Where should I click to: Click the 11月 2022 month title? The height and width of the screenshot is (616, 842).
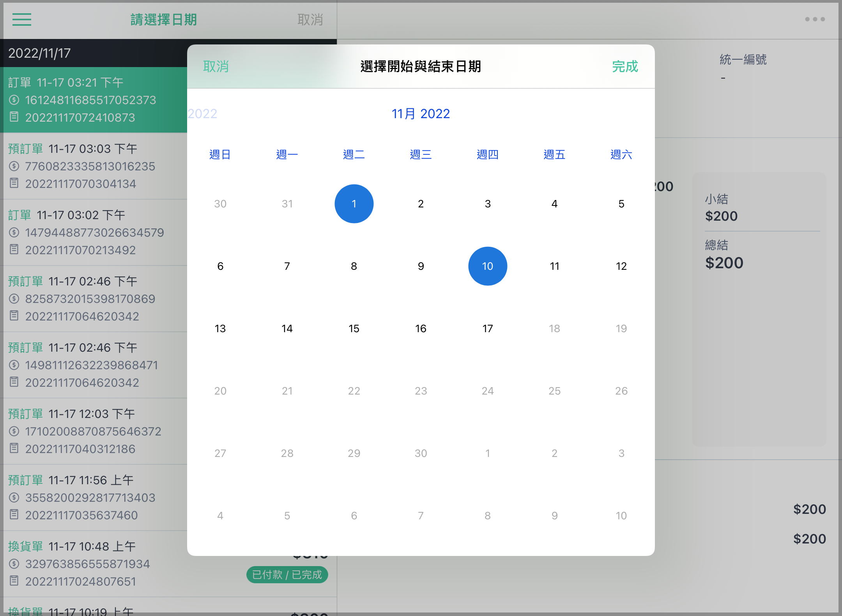(x=421, y=113)
